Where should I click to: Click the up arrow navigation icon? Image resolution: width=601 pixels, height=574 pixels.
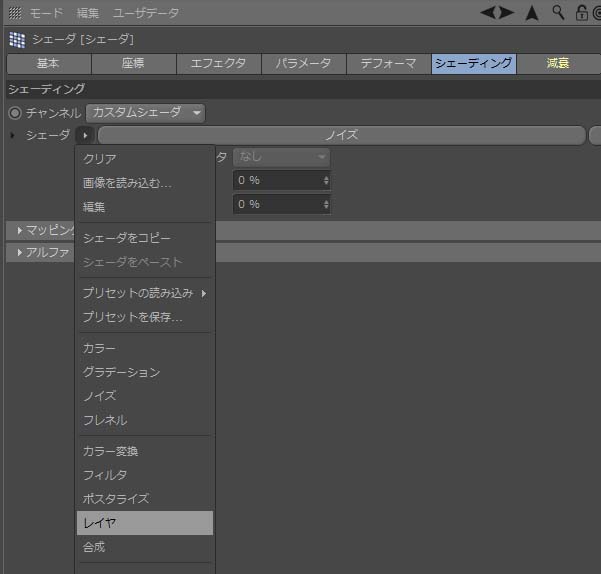[532, 12]
